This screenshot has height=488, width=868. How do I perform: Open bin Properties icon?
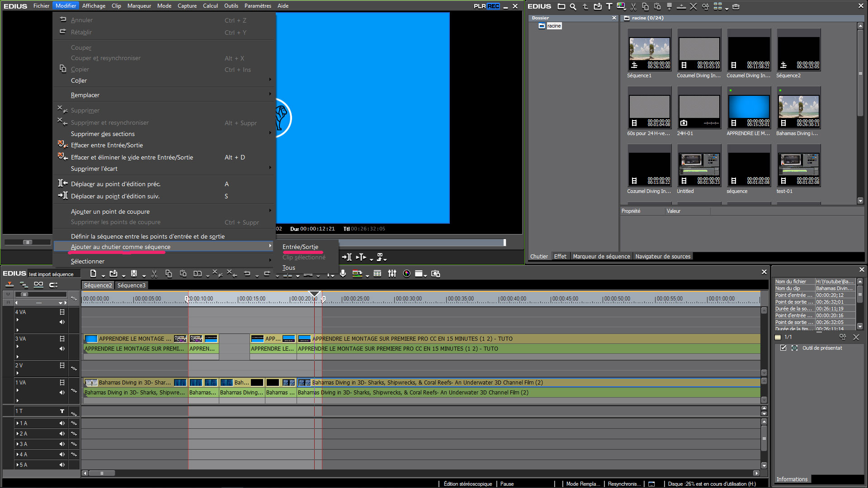point(705,6)
